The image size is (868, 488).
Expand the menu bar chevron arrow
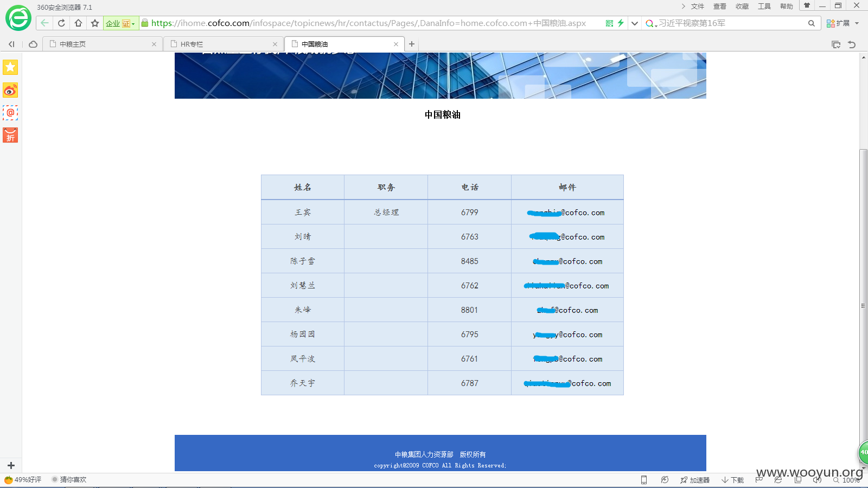point(683,7)
